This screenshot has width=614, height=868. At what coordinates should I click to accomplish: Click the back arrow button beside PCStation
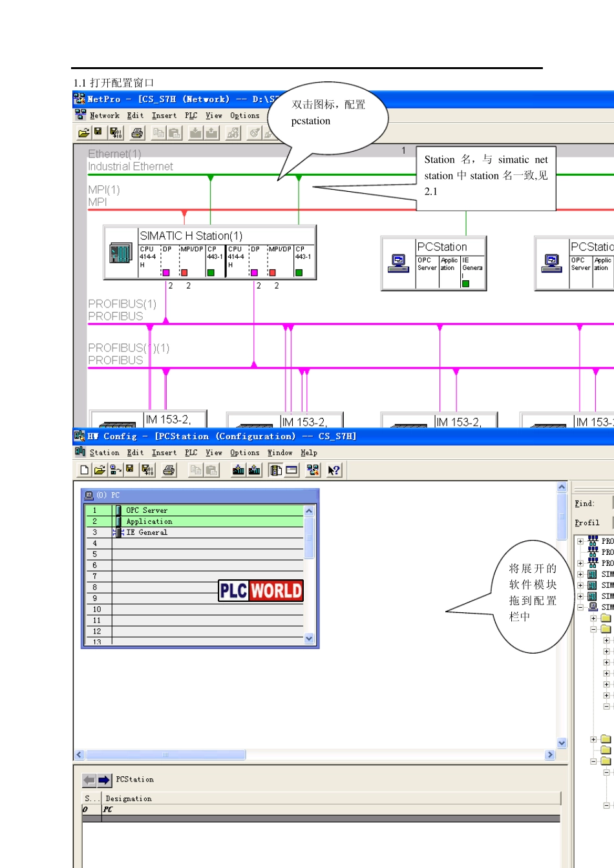[x=89, y=780]
